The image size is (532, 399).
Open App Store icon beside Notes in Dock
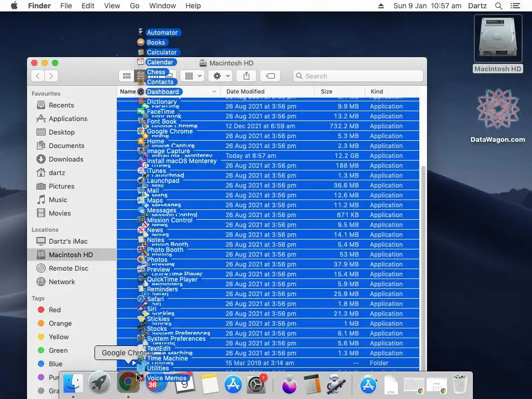(x=233, y=384)
